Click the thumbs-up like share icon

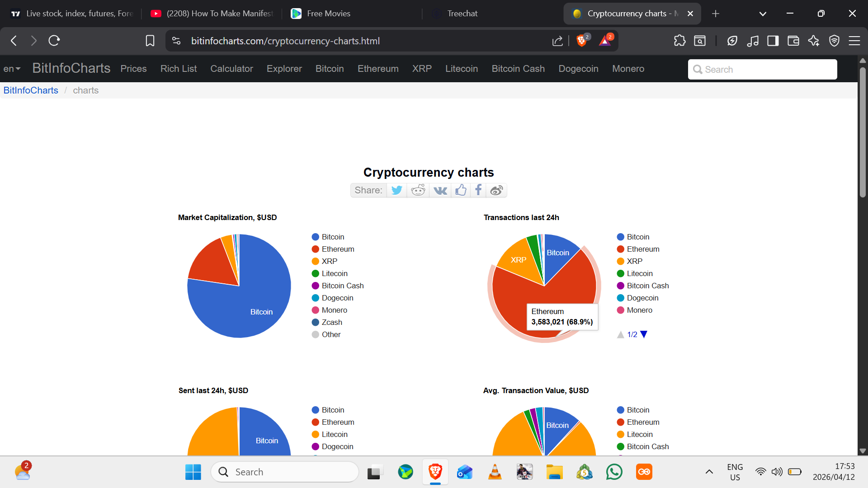(461, 190)
